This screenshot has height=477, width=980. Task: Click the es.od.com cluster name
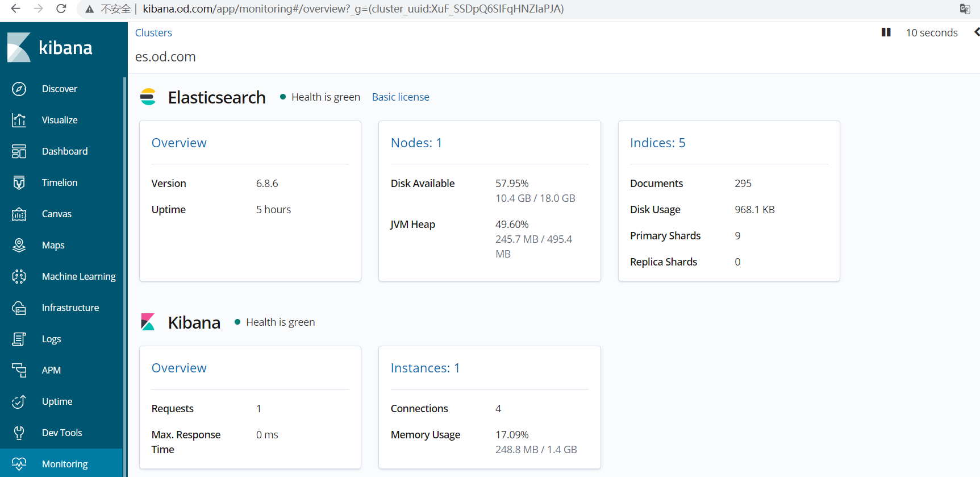tap(165, 57)
